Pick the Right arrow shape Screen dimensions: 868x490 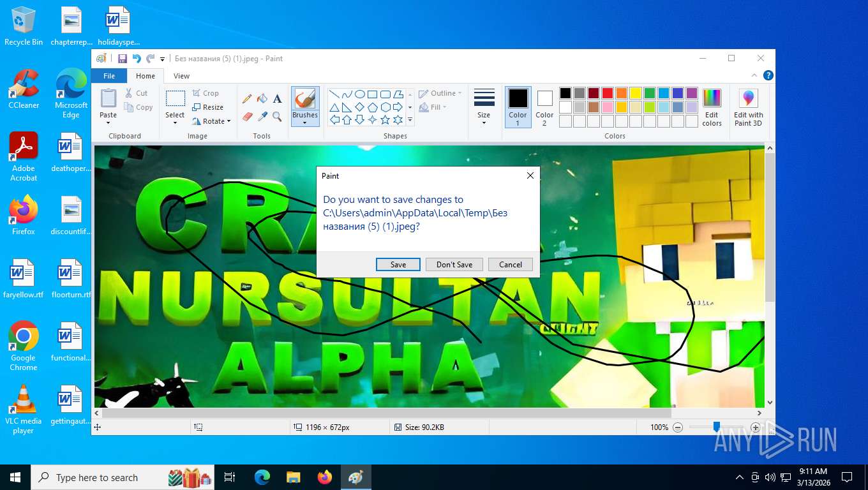click(398, 107)
